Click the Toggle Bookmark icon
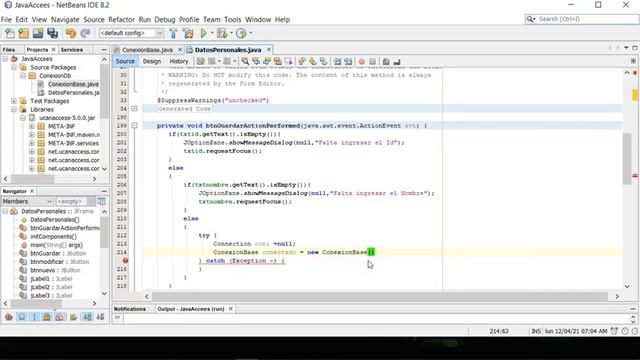The height and width of the screenshot is (360, 640). tap(324, 61)
